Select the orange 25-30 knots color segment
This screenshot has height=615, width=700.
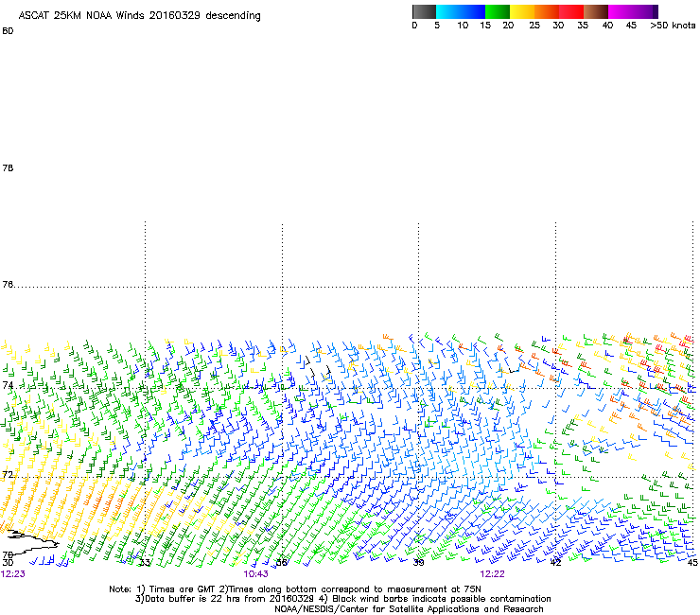547,11
